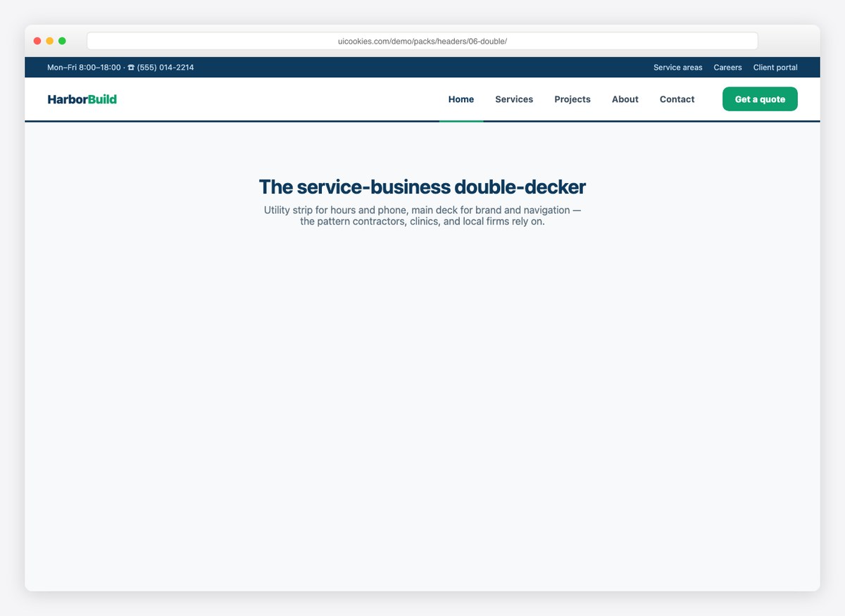This screenshot has width=845, height=616.
Task: Open the Client portal link
Action: tap(775, 68)
